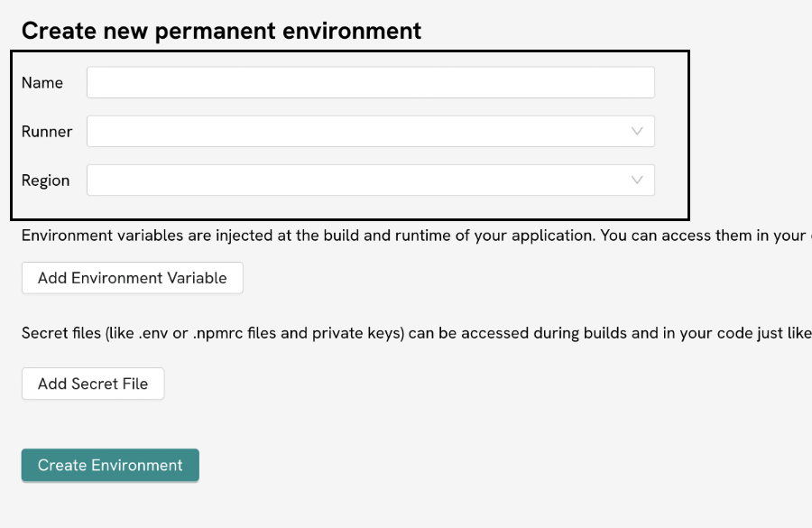Click the Runner field label

tap(47, 131)
